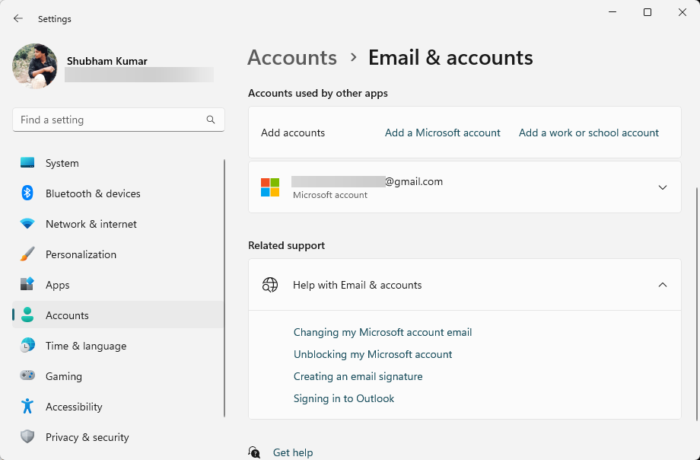Click Add a Microsoft account link
This screenshot has height=460, width=700.
pos(442,133)
